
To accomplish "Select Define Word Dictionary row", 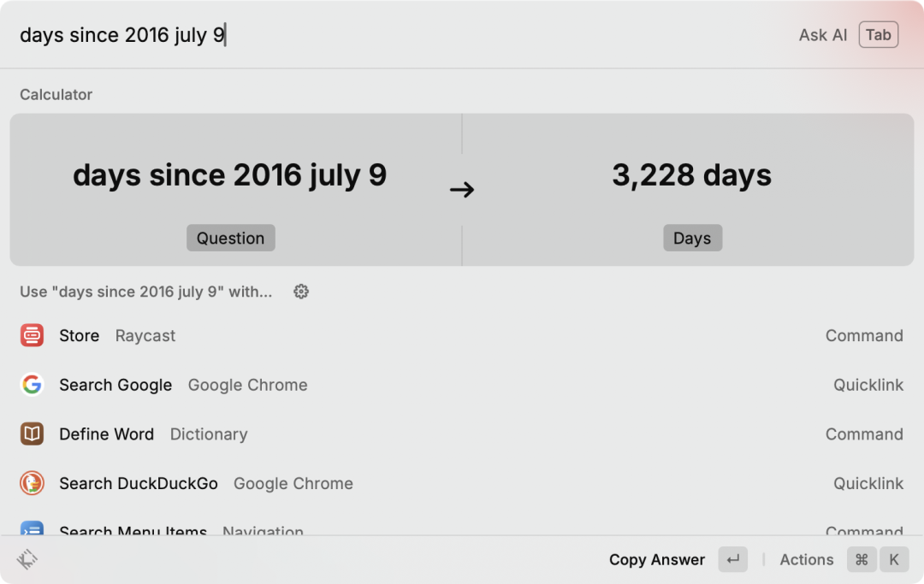I will (462, 434).
